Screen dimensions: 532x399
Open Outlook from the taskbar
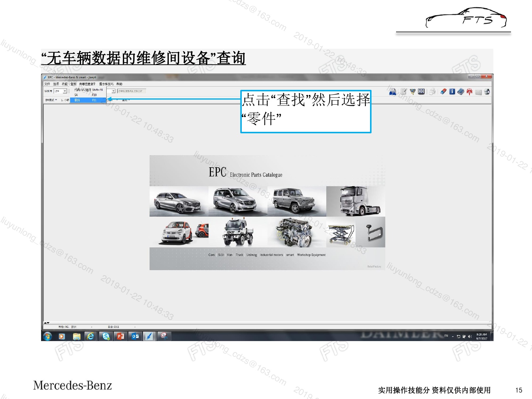135,336
